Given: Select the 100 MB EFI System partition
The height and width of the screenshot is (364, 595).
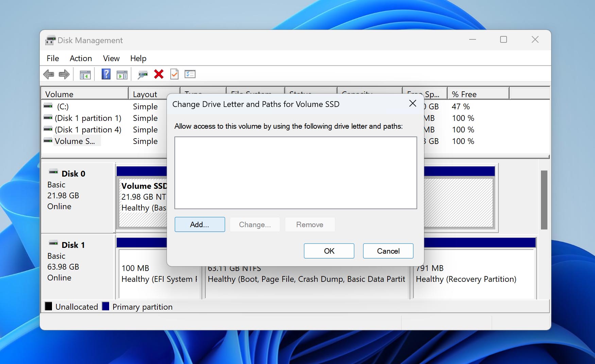Looking at the screenshot, I should point(159,274).
